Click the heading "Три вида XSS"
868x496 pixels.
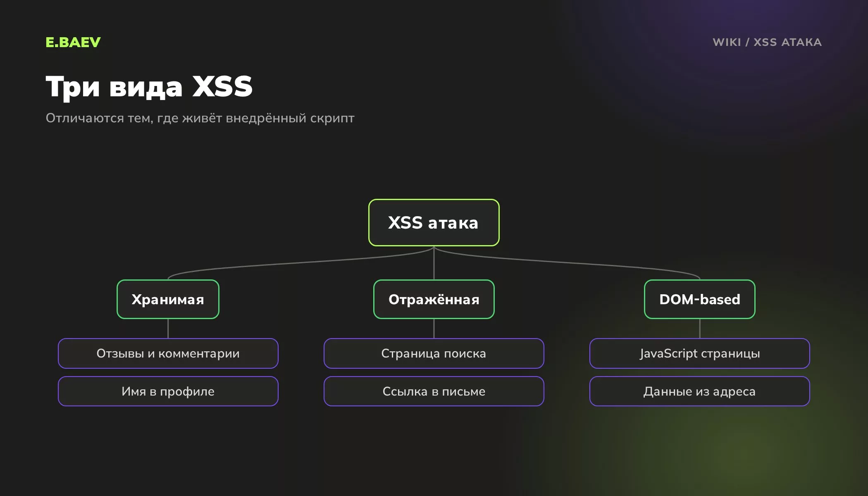(149, 87)
